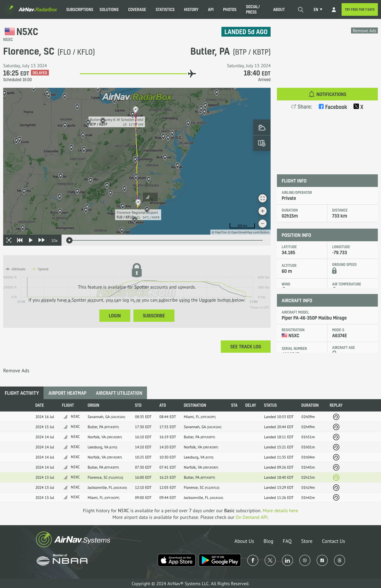381x588 pixels.
Task: Toggle the Speed series in chart legend
Action: coord(40,269)
